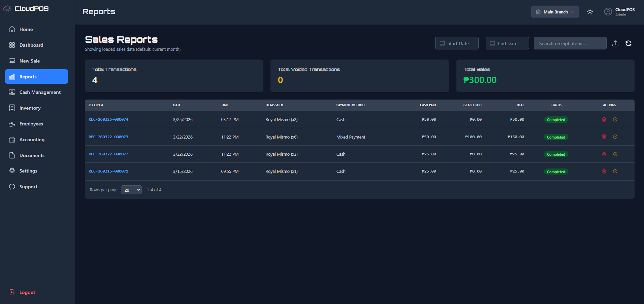Click the Payment Method column header
The height and width of the screenshot is (304, 644).
click(x=350, y=105)
